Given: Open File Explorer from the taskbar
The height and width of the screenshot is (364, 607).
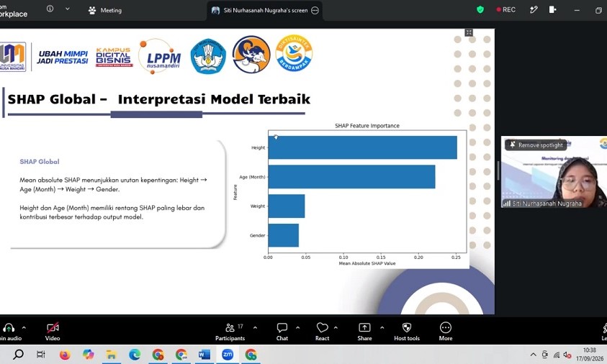Looking at the screenshot, I should pos(112,355).
